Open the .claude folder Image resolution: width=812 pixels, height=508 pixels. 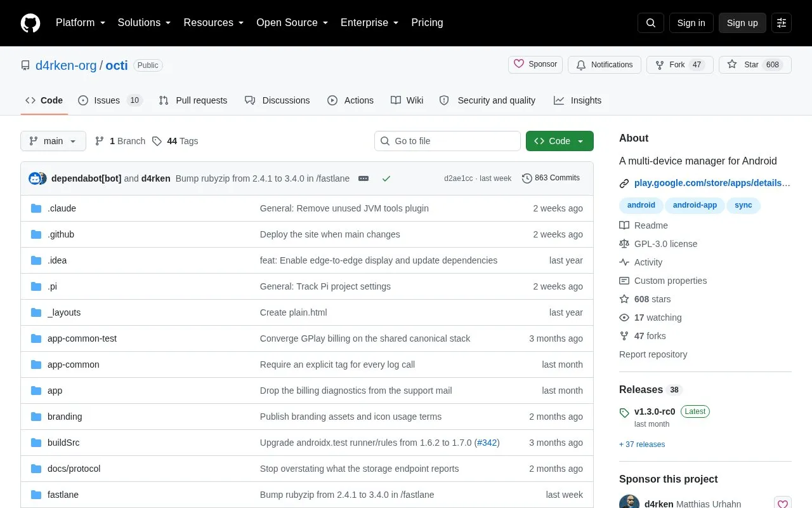[x=62, y=208]
